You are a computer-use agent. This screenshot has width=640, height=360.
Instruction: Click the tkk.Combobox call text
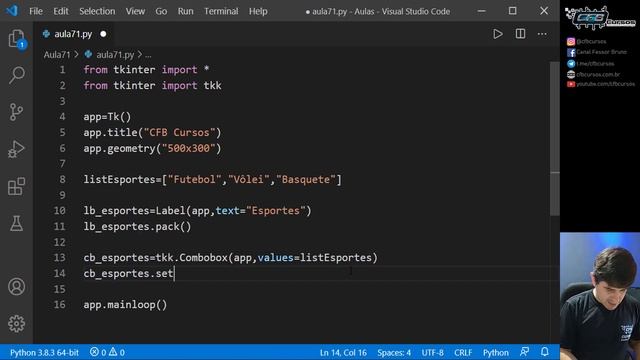(191, 258)
